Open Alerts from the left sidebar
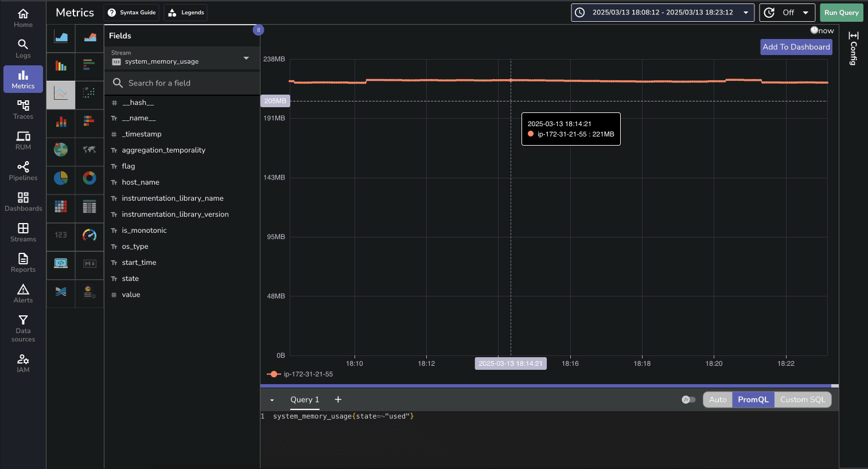The height and width of the screenshot is (469, 868). coord(23,294)
